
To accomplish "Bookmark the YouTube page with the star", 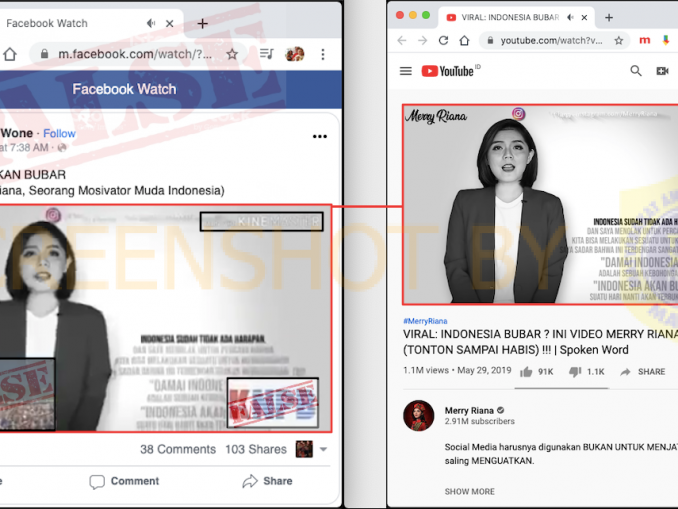I will coord(619,41).
